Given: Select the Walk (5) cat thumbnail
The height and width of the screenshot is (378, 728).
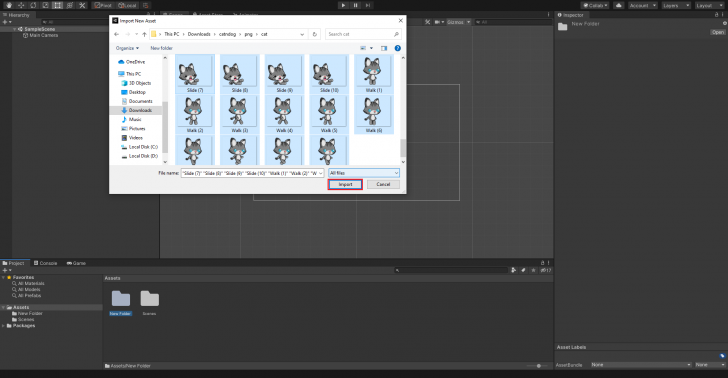Looking at the screenshot, I should point(329,114).
